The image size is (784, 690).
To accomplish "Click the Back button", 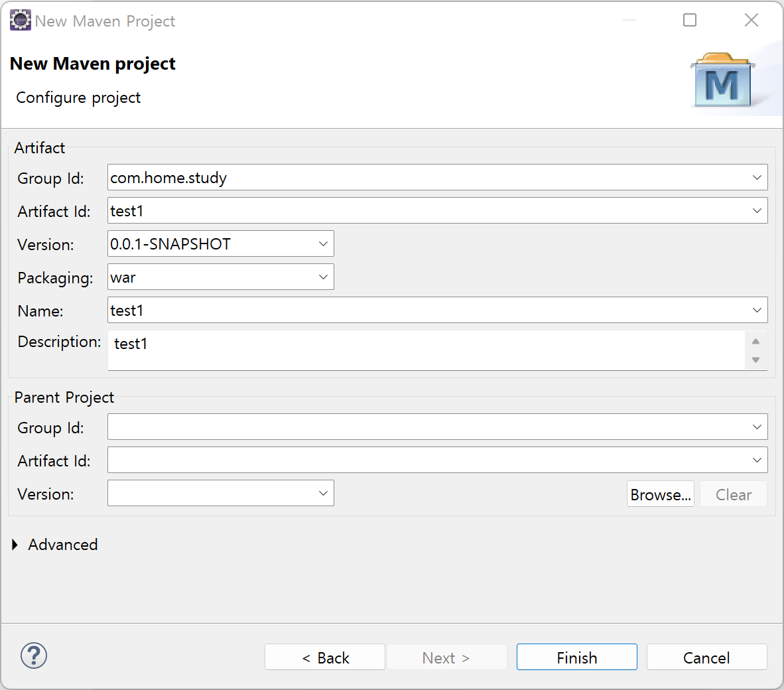I will pyautogui.click(x=324, y=657).
